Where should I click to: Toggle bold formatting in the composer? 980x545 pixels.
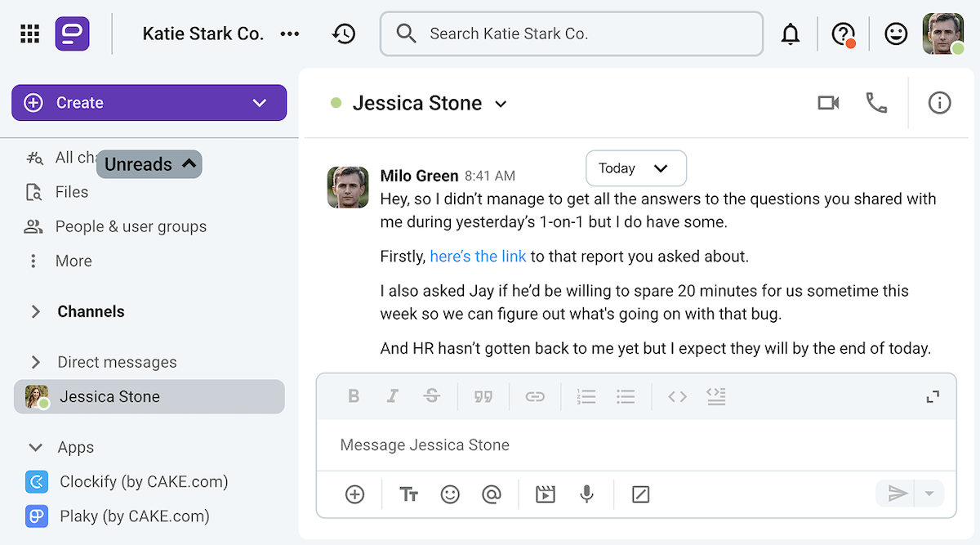354,396
